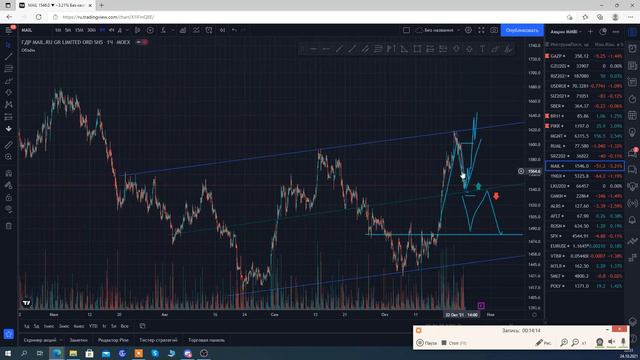Expand the timeframe dropdown arrow
The height and width of the screenshot is (360, 640).
click(127, 30)
